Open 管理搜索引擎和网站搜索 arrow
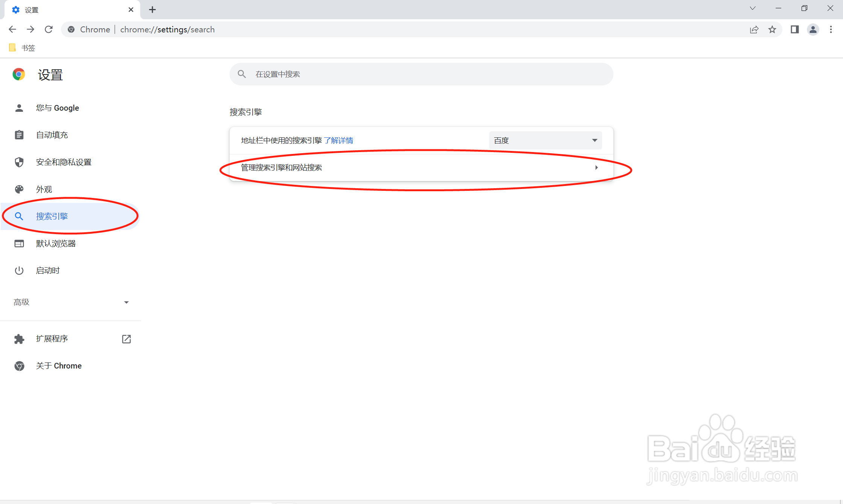The width and height of the screenshot is (843, 504). pos(596,167)
